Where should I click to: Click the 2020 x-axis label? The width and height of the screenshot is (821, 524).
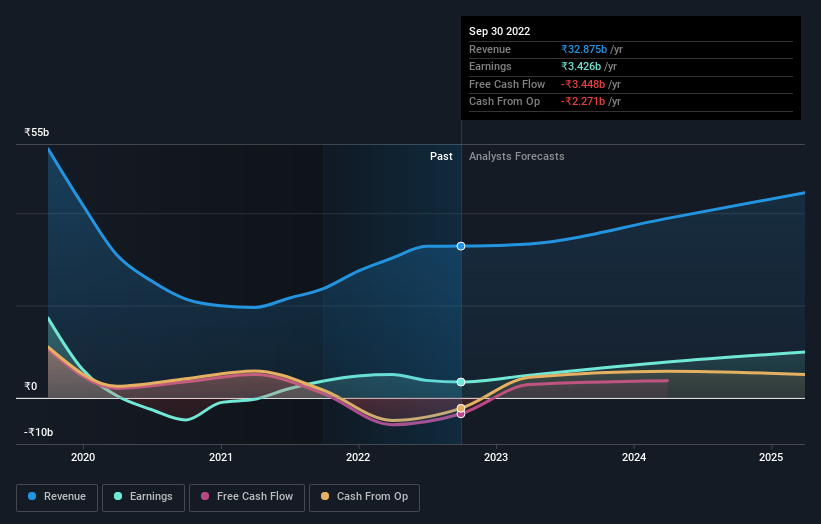click(x=83, y=458)
